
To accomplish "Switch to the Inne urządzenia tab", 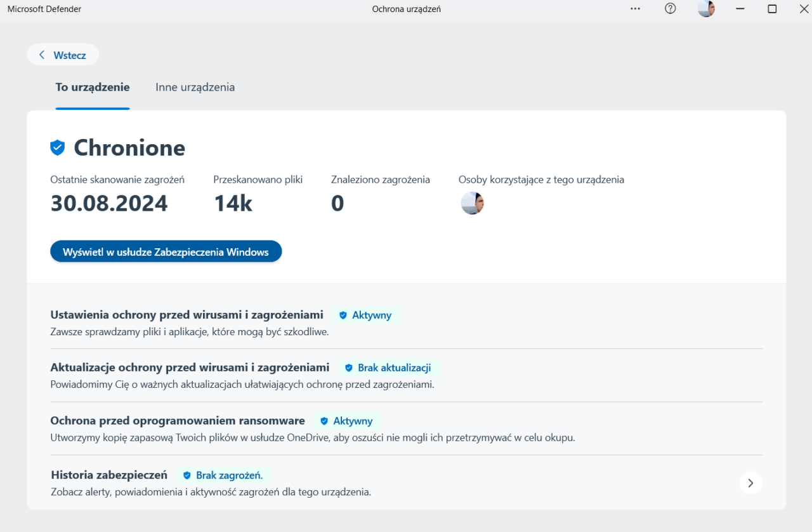I will click(x=195, y=87).
